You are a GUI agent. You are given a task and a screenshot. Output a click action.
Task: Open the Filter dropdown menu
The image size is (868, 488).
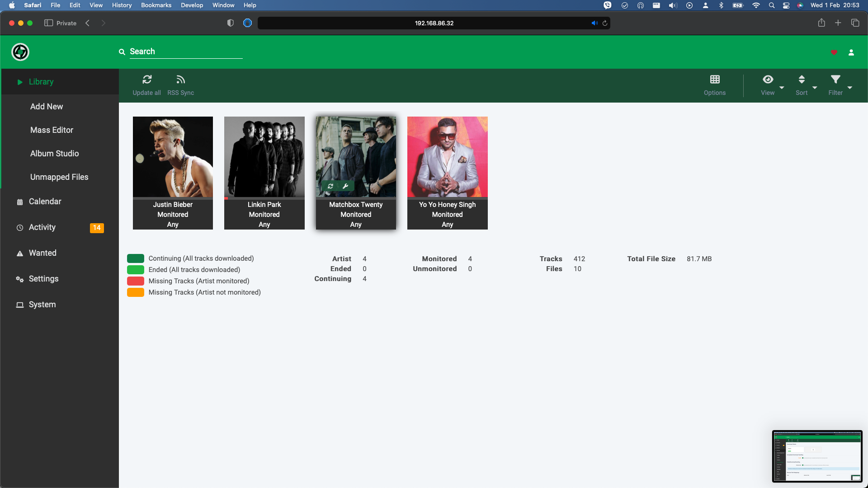840,85
